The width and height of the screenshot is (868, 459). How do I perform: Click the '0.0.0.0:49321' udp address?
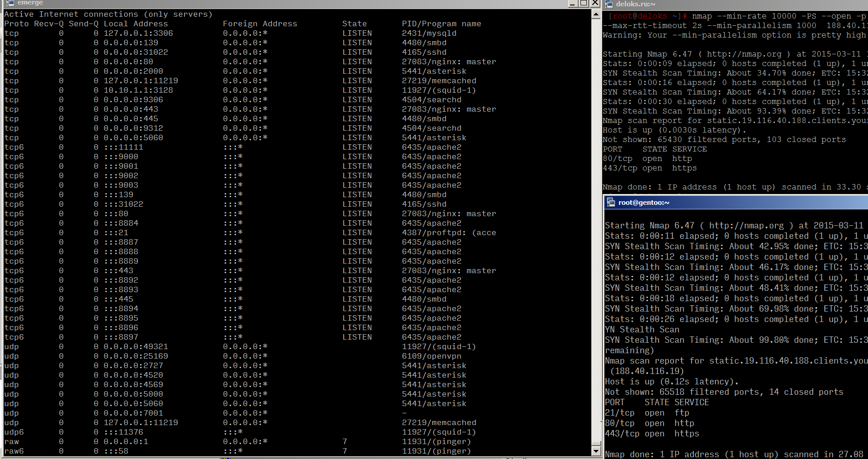[x=136, y=346]
